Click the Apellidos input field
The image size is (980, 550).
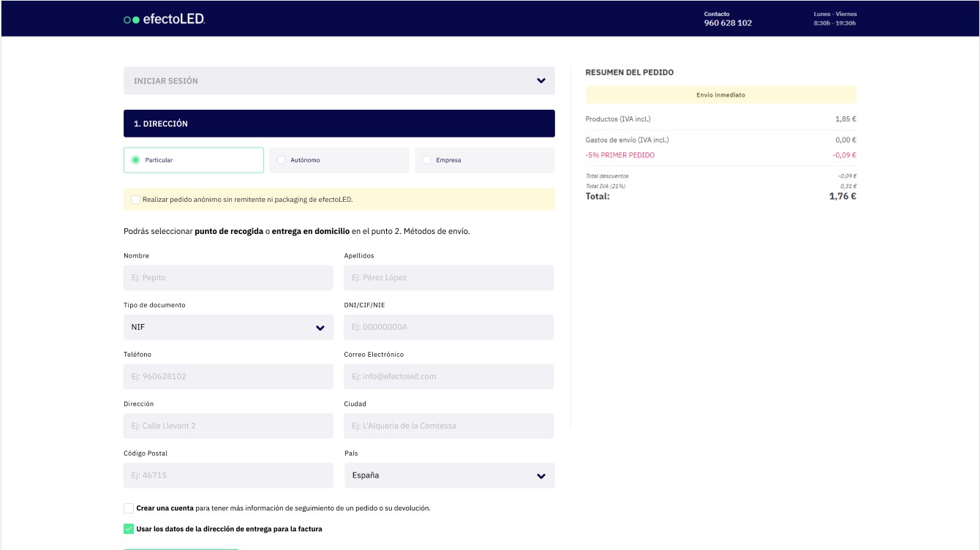click(448, 278)
